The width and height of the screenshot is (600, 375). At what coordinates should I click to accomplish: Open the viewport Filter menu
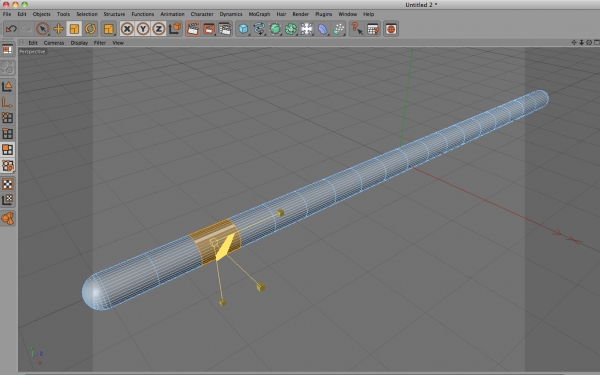[99, 43]
